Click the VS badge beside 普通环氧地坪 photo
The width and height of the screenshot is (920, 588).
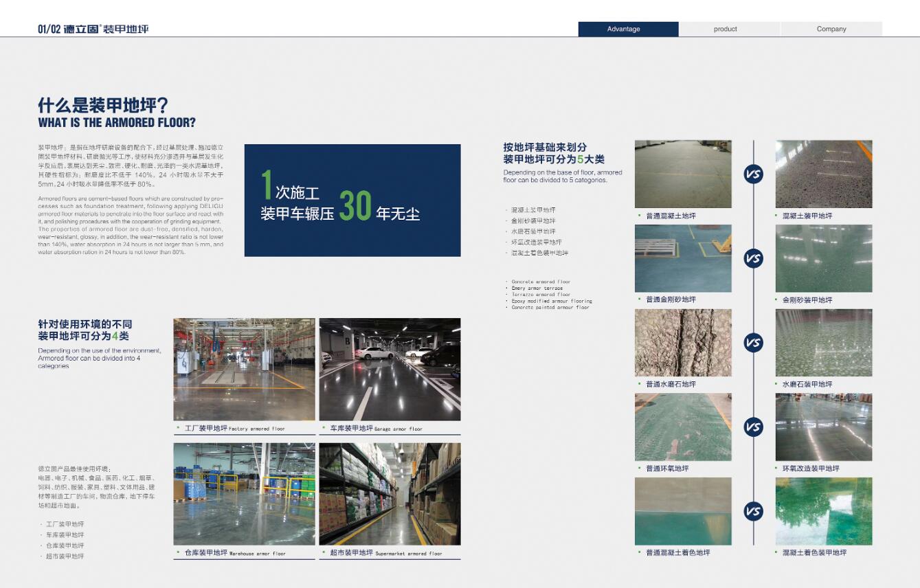point(753,427)
